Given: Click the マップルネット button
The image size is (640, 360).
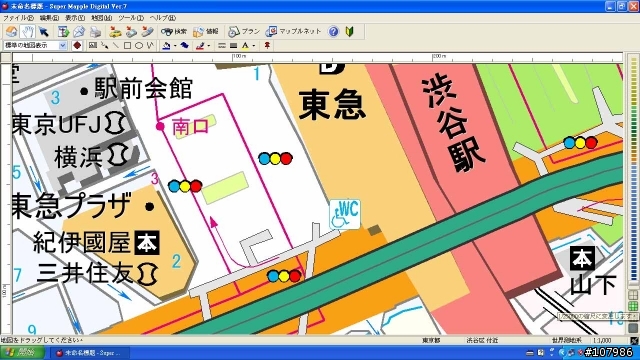Looking at the screenshot, I should pos(293,31).
